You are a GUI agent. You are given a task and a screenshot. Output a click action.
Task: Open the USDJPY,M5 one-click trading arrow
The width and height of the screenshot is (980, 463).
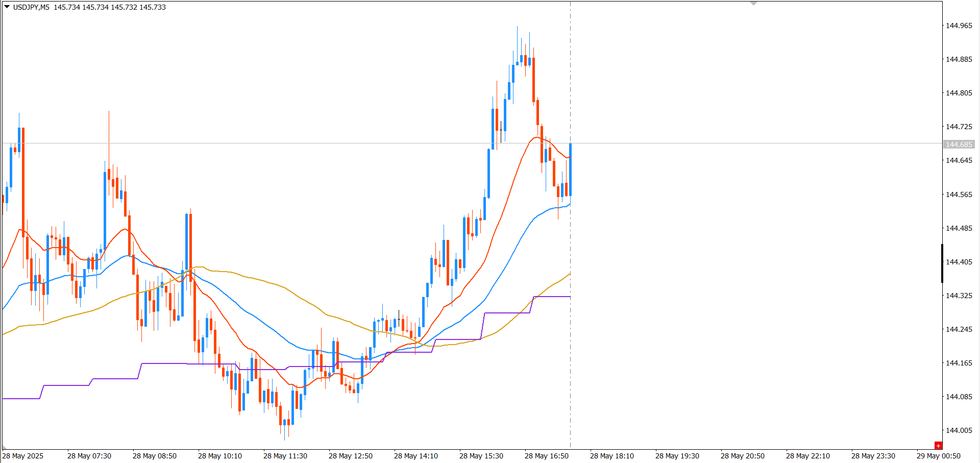point(7,7)
